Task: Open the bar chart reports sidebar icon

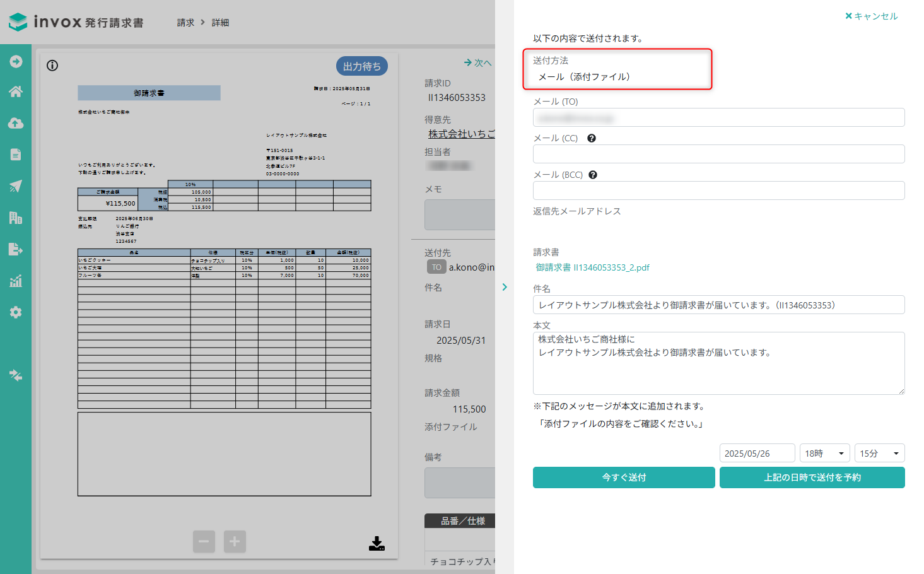Action: click(x=16, y=281)
